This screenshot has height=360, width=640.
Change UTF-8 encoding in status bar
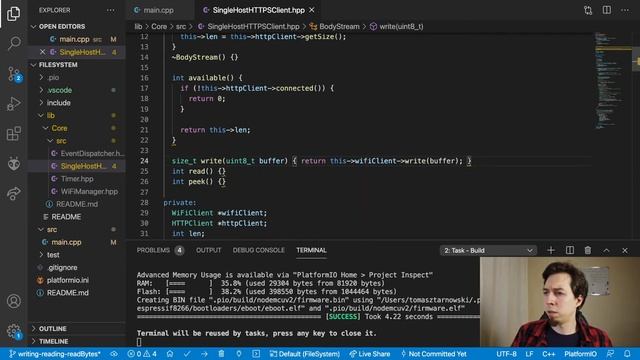point(506,354)
